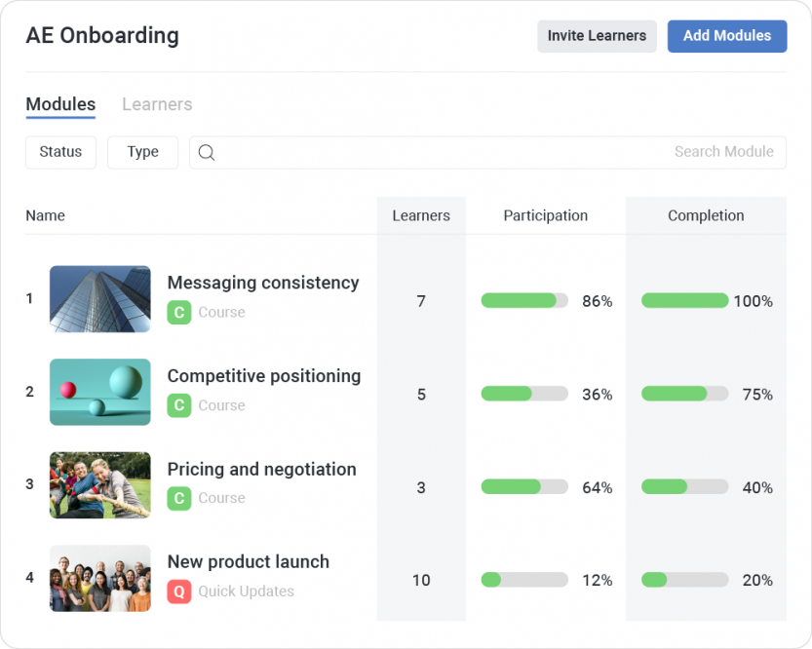Click the Invite Learners button
This screenshot has width=812, height=649.
click(597, 36)
